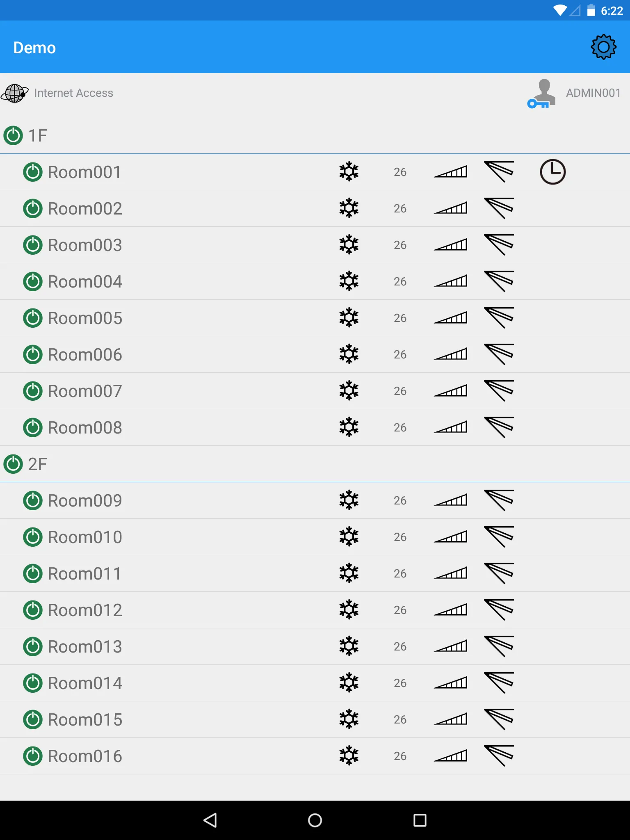
Task: Tap the set temperature 26 for Room010
Action: (400, 537)
